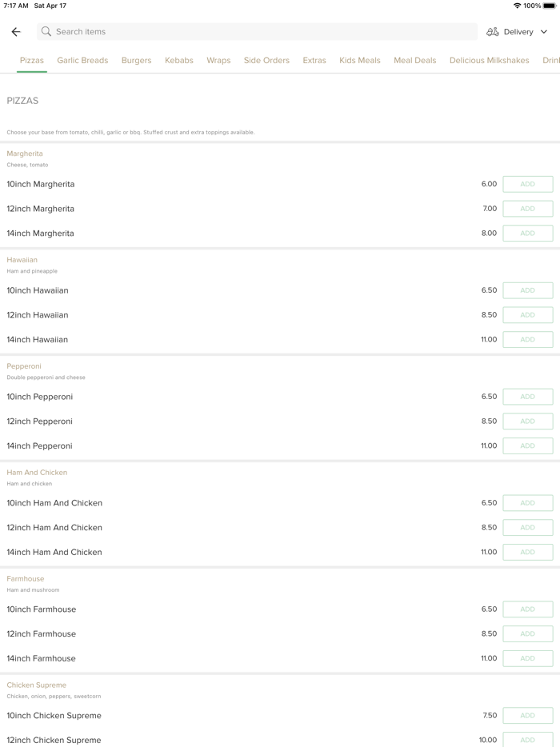Open the Side Orders tab

coord(266,61)
